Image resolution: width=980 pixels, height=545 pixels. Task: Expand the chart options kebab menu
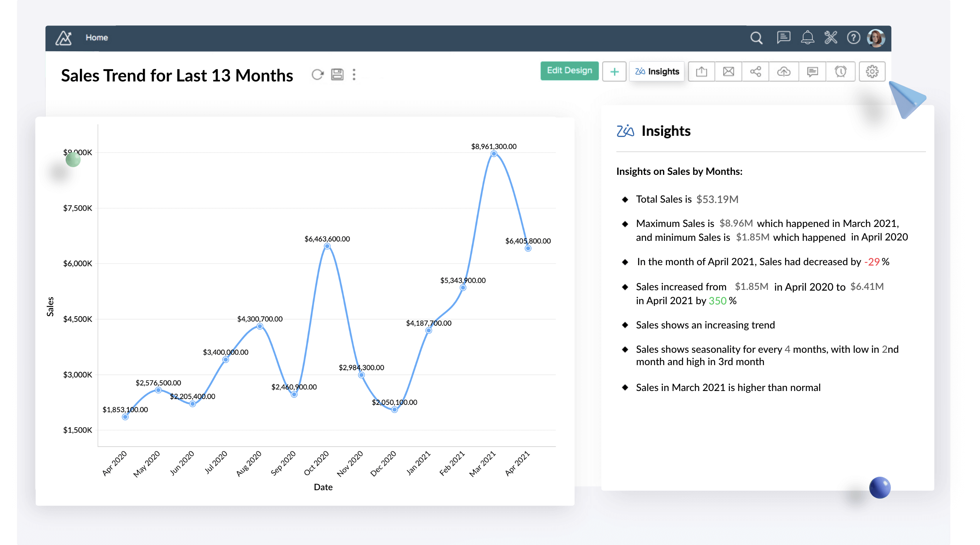tap(354, 74)
